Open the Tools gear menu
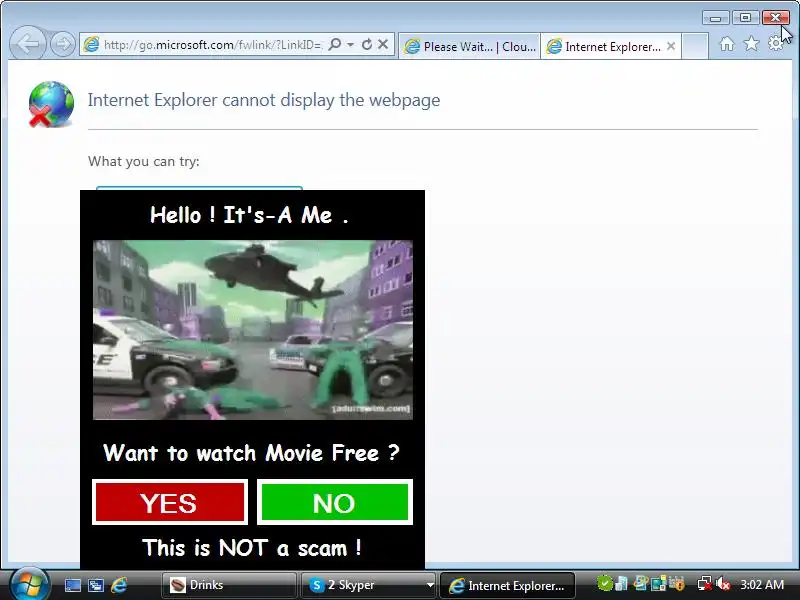The height and width of the screenshot is (600, 800). (776, 44)
